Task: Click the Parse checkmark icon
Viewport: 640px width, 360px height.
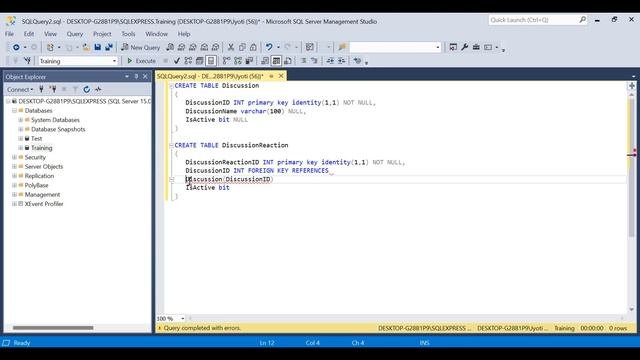Action: coord(177,61)
